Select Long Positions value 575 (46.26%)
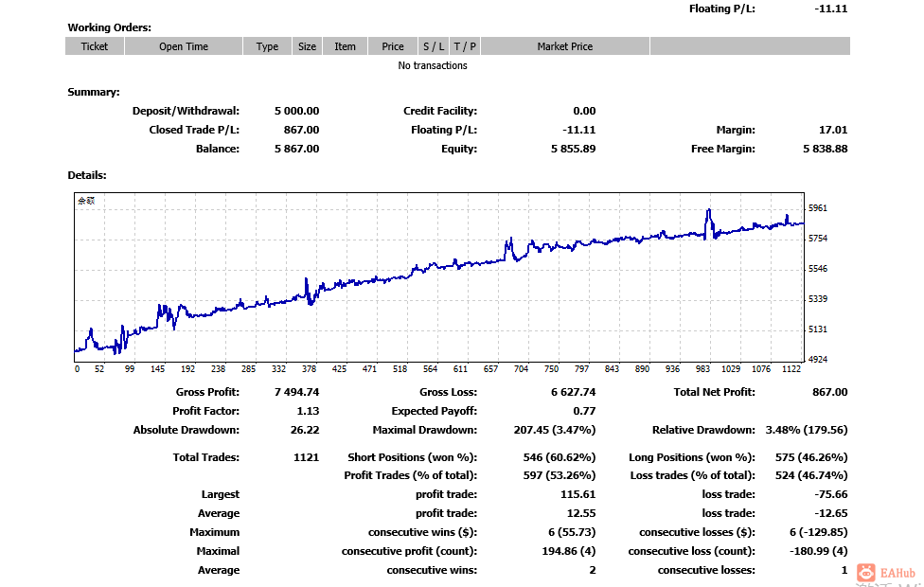Image resolution: width=924 pixels, height=587 pixels. click(x=811, y=457)
